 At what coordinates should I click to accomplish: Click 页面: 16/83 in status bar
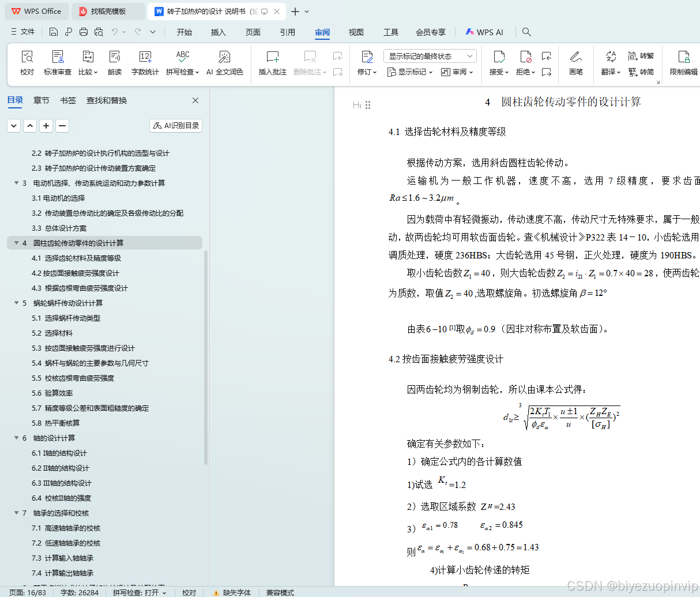(28, 592)
